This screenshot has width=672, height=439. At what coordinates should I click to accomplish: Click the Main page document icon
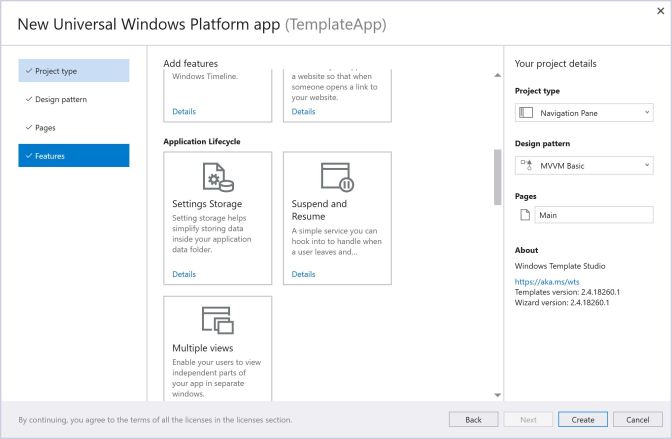click(x=525, y=215)
